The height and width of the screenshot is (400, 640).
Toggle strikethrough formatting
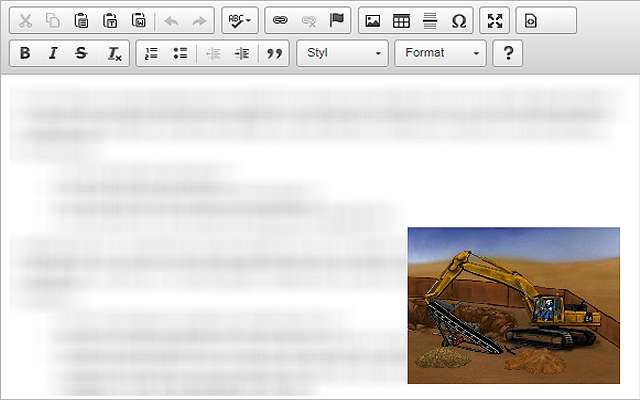[81, 53]
